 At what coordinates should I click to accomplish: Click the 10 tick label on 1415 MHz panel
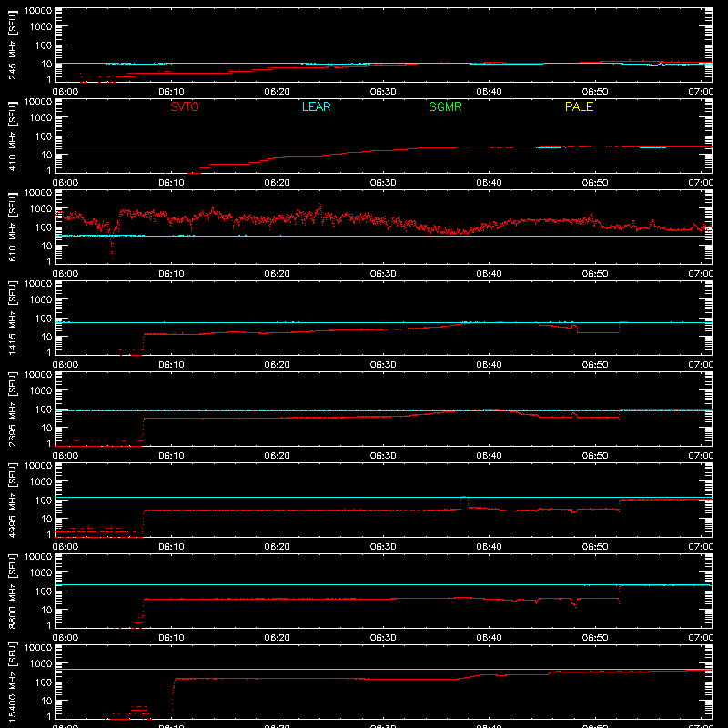(46, 337)
